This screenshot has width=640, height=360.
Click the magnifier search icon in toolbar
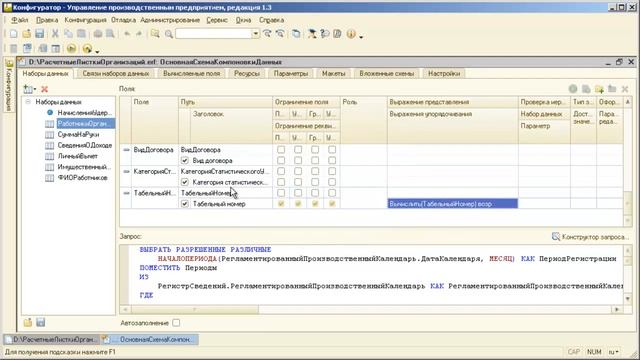click(x=169, y=34)
